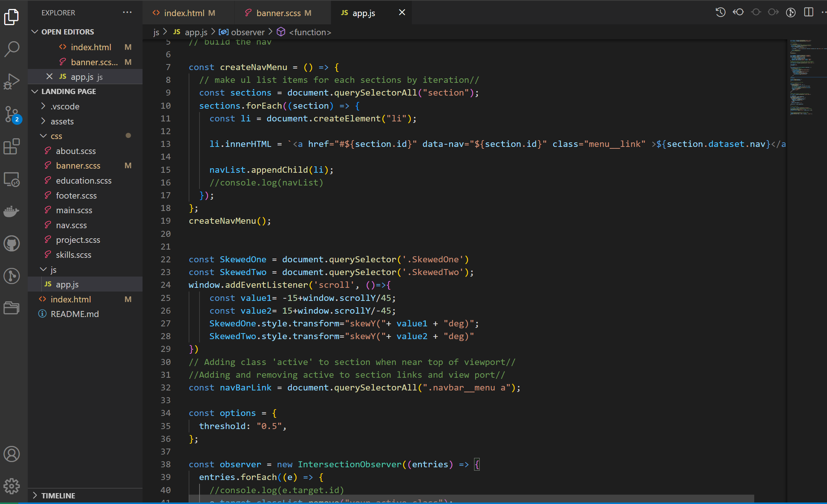Open the Search view in activity bar

[x=12, y=49]
